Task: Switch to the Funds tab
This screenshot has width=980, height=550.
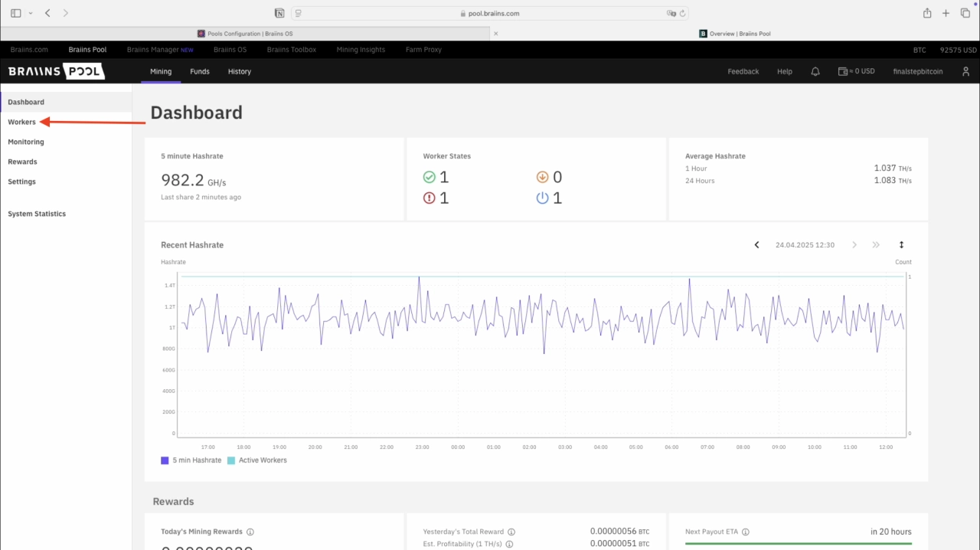Action: (200, 71)
